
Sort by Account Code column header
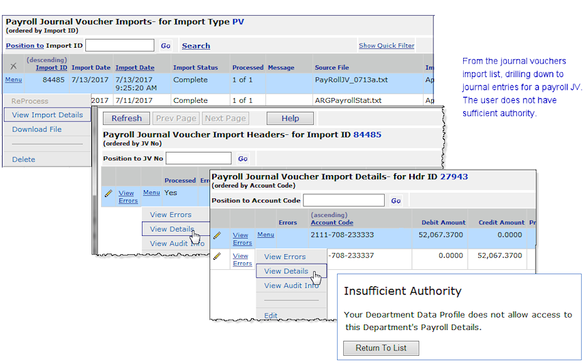(332, 222)
